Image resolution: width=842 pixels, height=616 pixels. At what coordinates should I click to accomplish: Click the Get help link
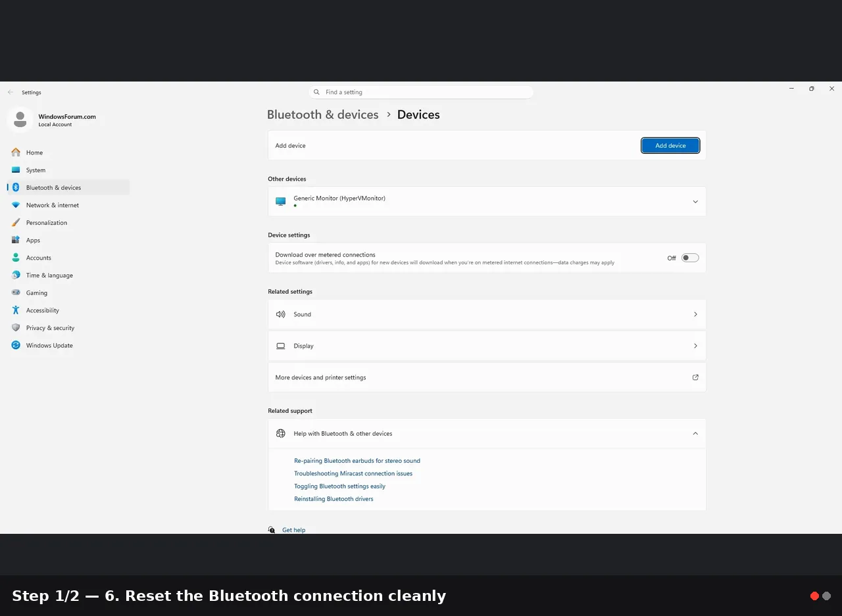coord(293,530)
